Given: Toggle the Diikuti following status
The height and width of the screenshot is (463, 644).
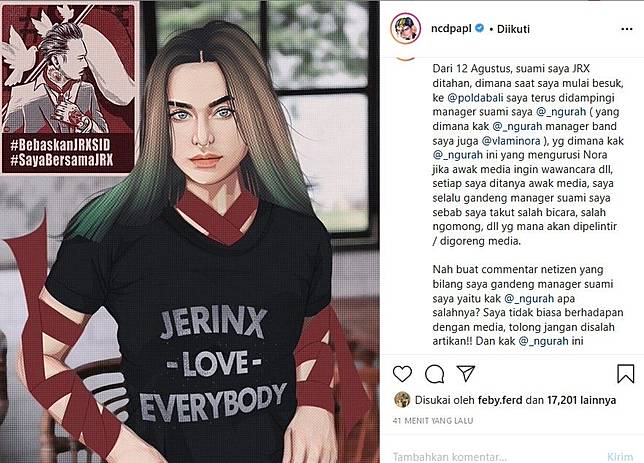Looking at the screenshot, I should coord(513,29).
